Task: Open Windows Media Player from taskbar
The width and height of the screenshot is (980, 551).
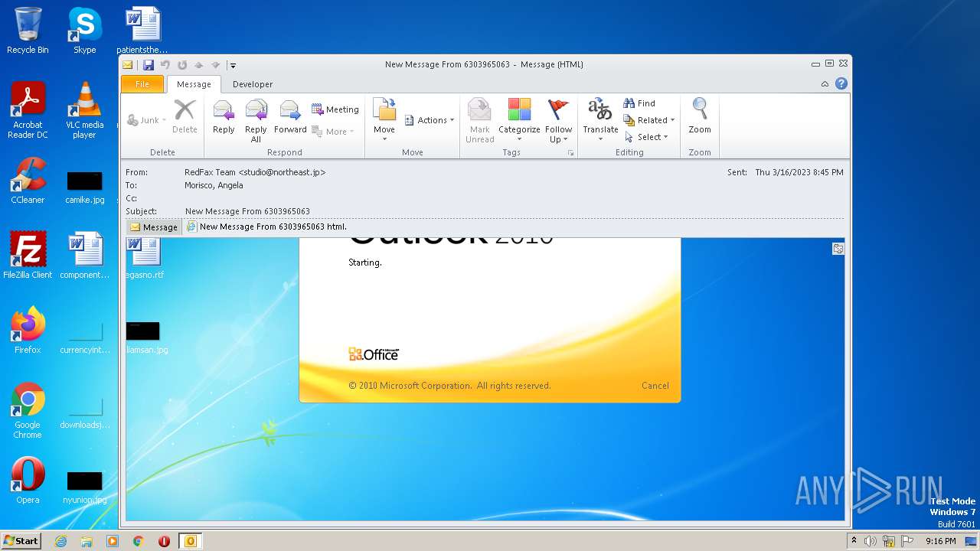Action: pos(113,541)
